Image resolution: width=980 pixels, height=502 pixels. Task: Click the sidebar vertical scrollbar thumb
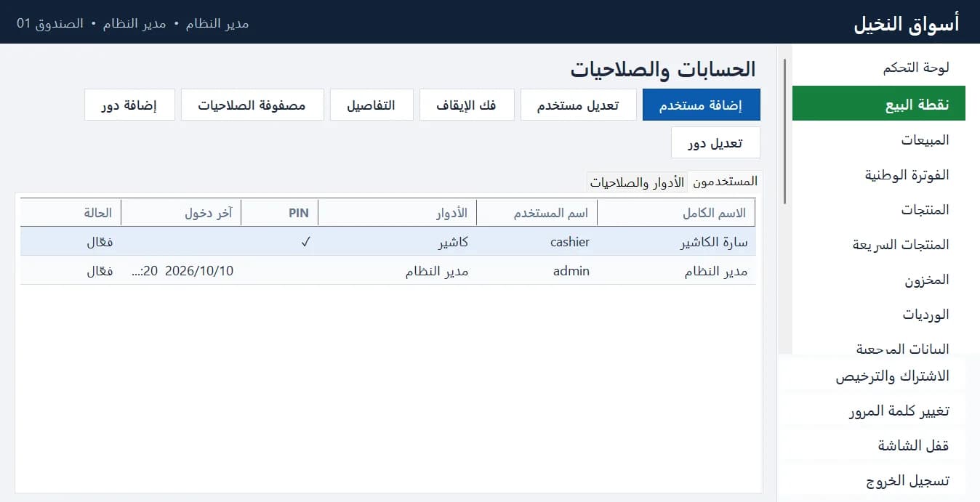[785, 131]
